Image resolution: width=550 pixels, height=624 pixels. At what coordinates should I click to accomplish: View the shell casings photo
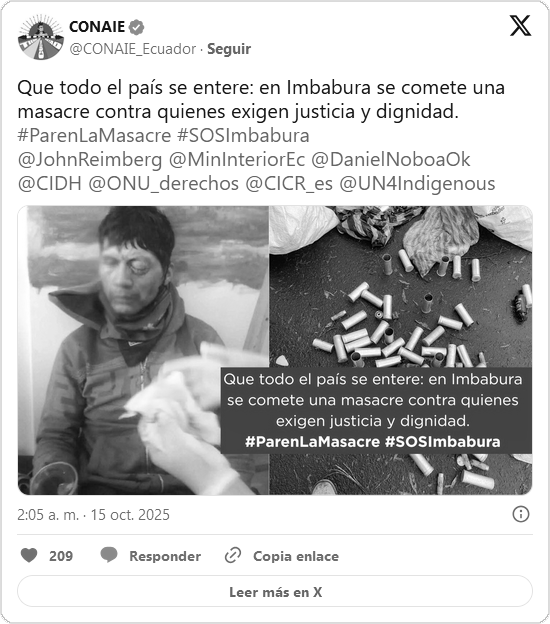pos(401,350)
